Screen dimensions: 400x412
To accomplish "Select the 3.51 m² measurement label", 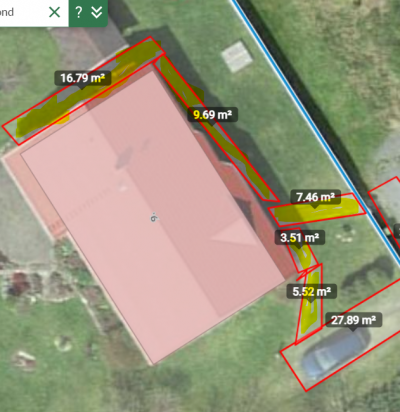I will point(300,238).
